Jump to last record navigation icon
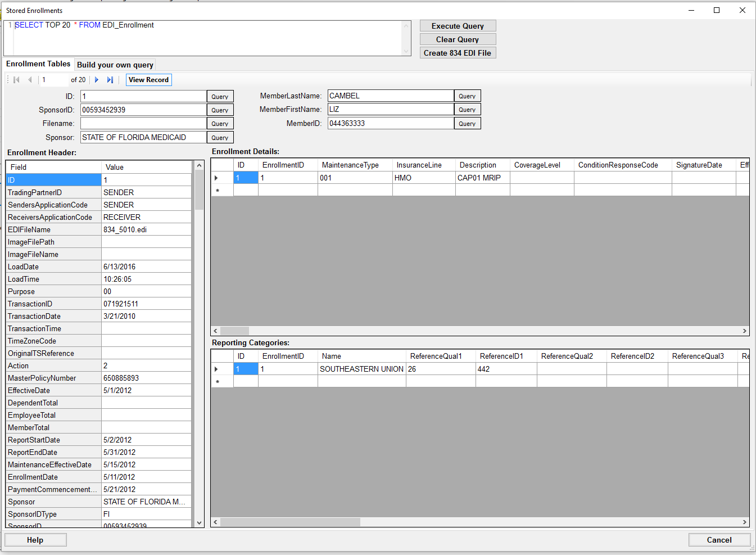Viewport: 756px width, 555px height. click(x=110, y=80)
